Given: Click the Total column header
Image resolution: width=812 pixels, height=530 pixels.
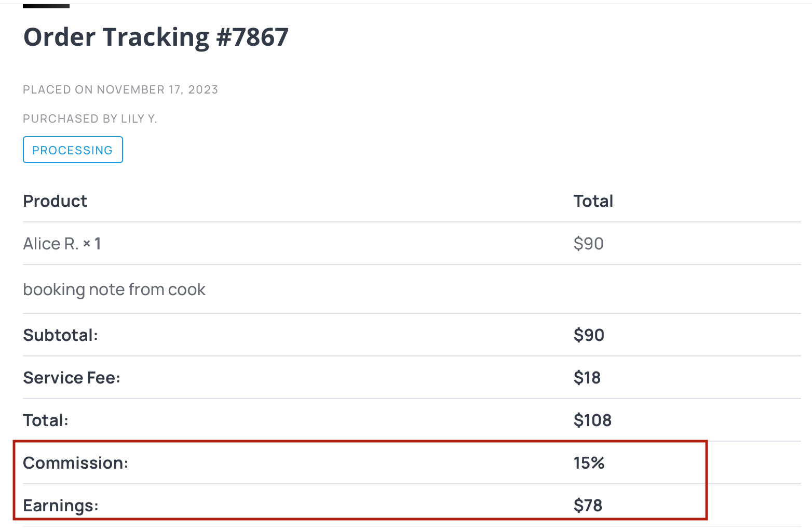Looking at the screenshot, I should (593, 201).
